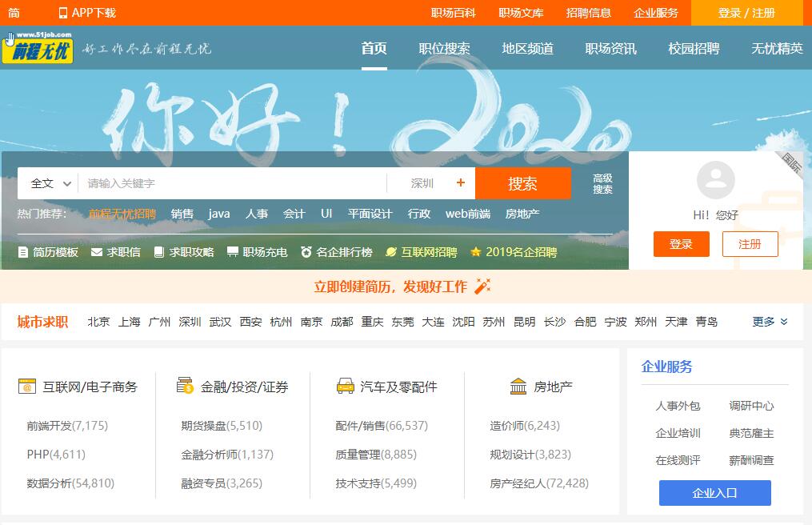Click the 金融/投资/证券 money icon
This screenshot has height=525, width=812.
pyautogui.click(x=184, y=386)
